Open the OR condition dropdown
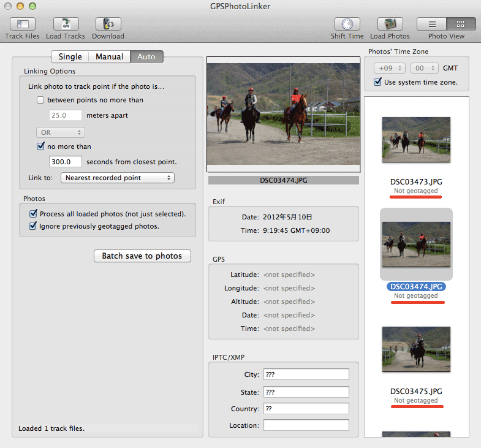 61,132
